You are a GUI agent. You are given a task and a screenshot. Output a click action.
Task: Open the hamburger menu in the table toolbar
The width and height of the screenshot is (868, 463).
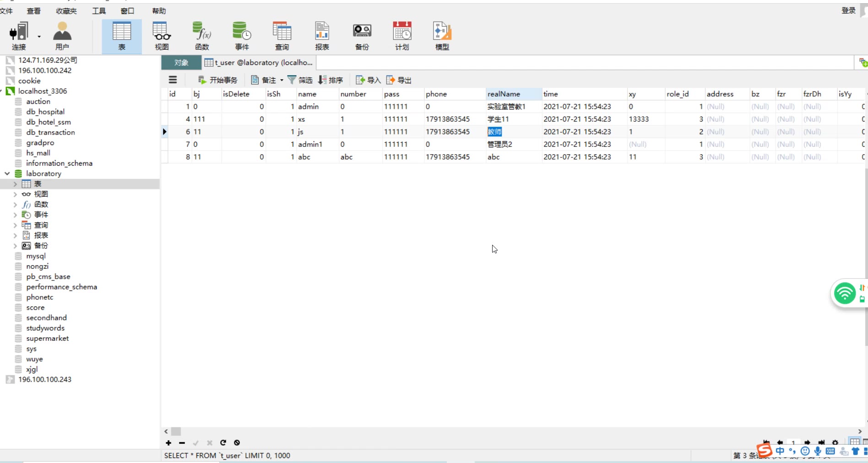pos(173,80)
